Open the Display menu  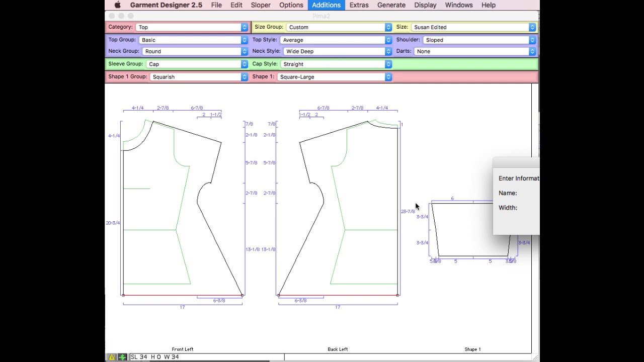coord(425,5)
